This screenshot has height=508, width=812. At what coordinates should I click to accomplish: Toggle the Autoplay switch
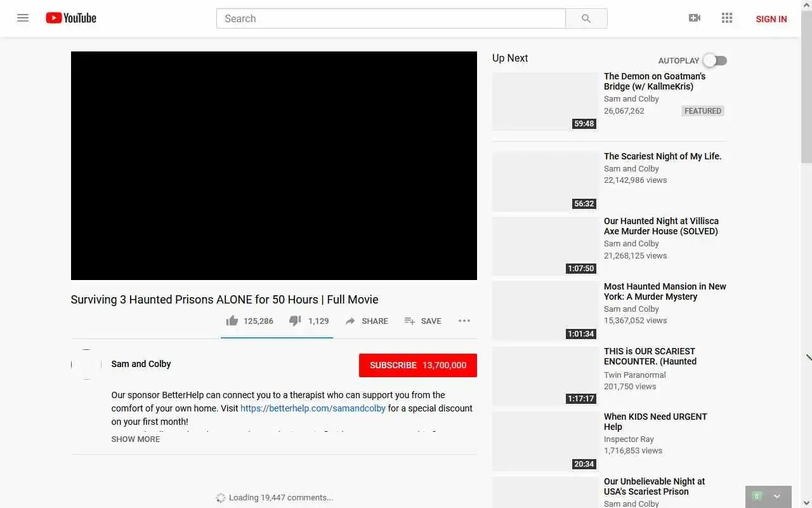(715, 60)
